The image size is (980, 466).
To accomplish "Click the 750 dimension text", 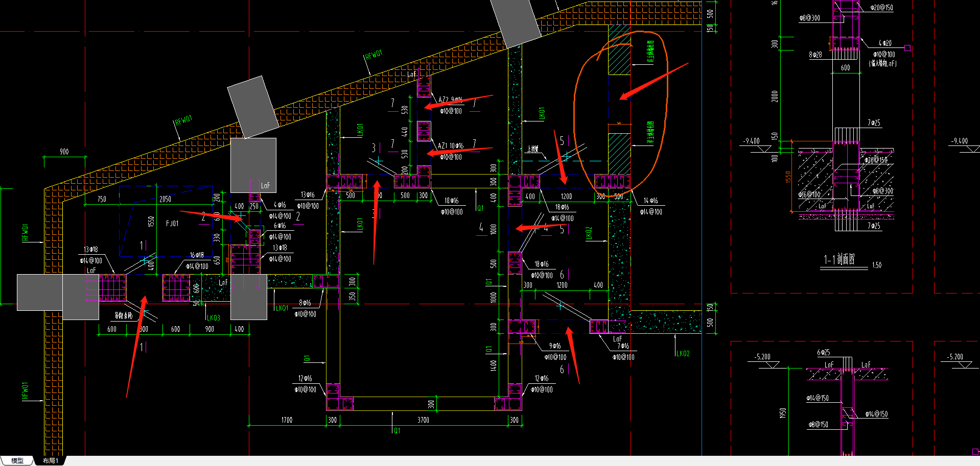I will click(102, 199).
